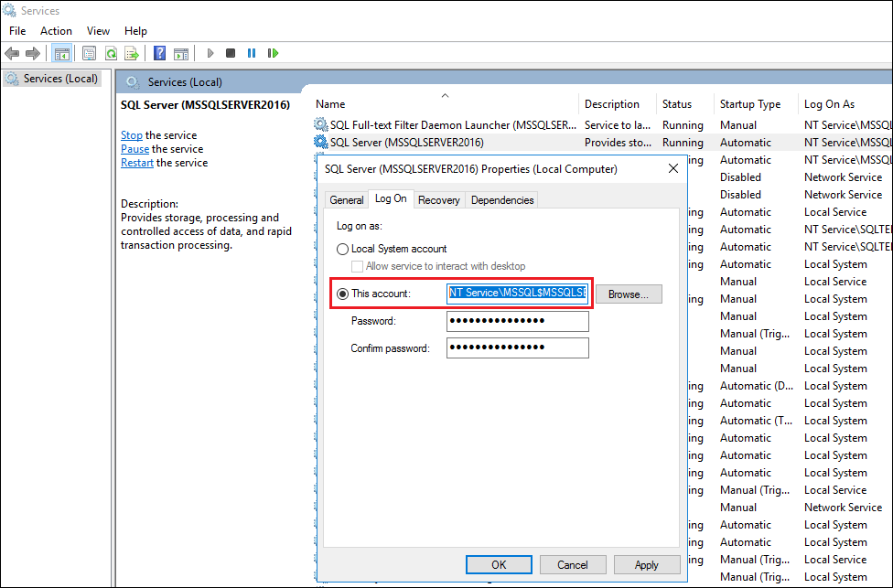Switch to the Dependencies tab
This screenshot has width=893, height=588.
tap(502, 199)
